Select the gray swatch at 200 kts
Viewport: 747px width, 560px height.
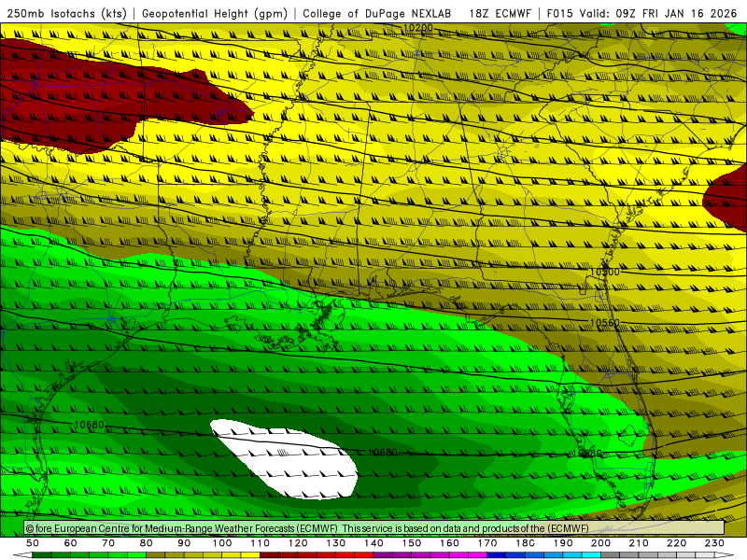(611, 554)
